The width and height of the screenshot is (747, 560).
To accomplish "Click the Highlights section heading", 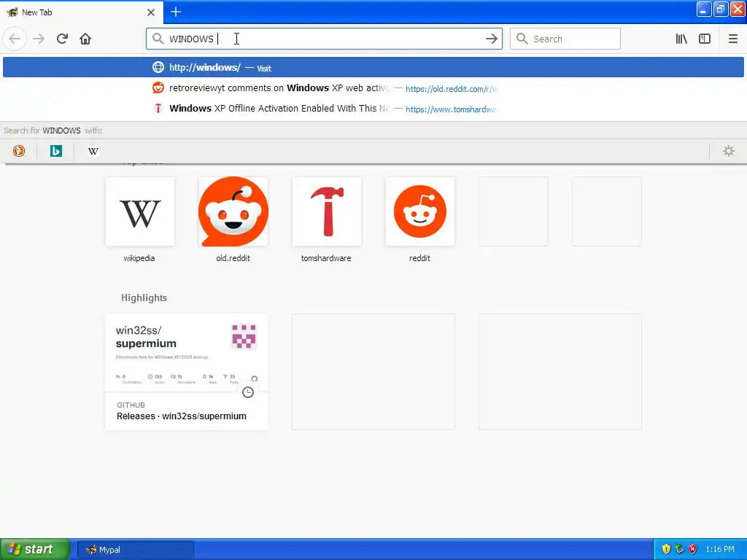I will [x=144, y=297].
